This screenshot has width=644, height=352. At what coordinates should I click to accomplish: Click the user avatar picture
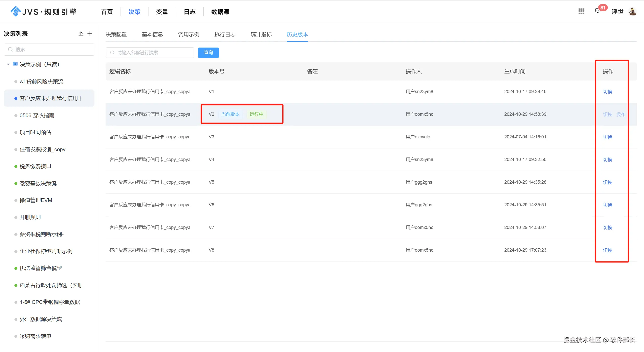pyautogui.click(x=632, y=12)
